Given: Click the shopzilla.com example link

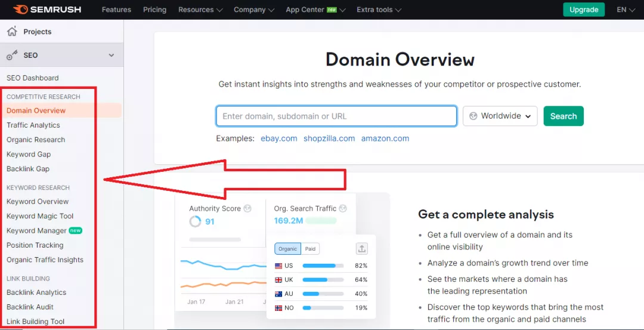Looking at the screenshot, I should coord(329,138).
